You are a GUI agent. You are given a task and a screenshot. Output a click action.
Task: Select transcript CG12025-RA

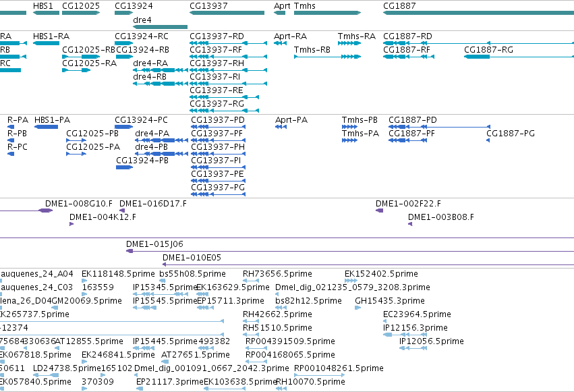(76, 70)
